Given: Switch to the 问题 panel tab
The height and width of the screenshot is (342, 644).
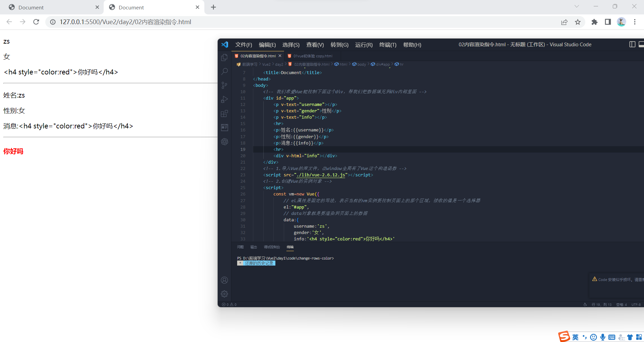Looking at the screenshot, I should click(240, 247).
